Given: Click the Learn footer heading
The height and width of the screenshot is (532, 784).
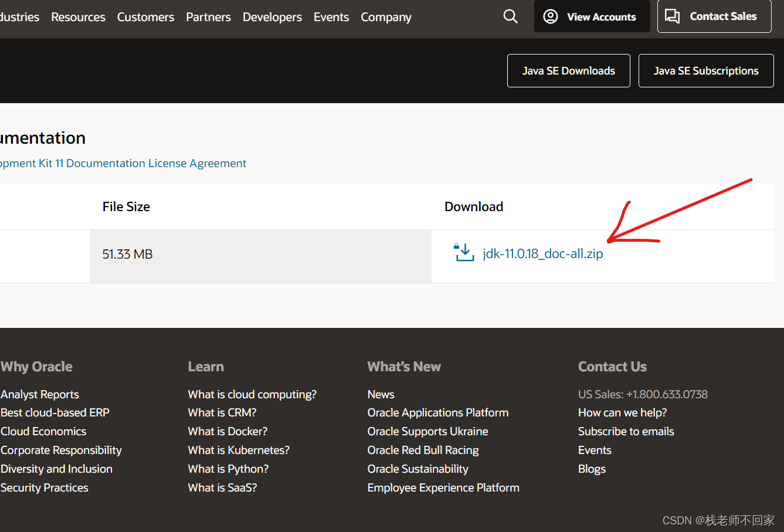Looking at the screenshot, I should pos(206,367).
